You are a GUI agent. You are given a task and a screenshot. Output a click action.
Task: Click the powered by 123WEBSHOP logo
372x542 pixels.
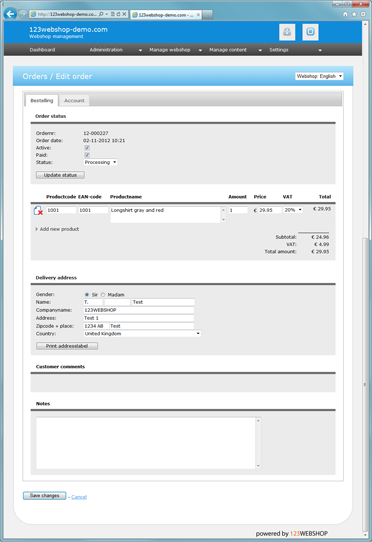pos(291,533)
